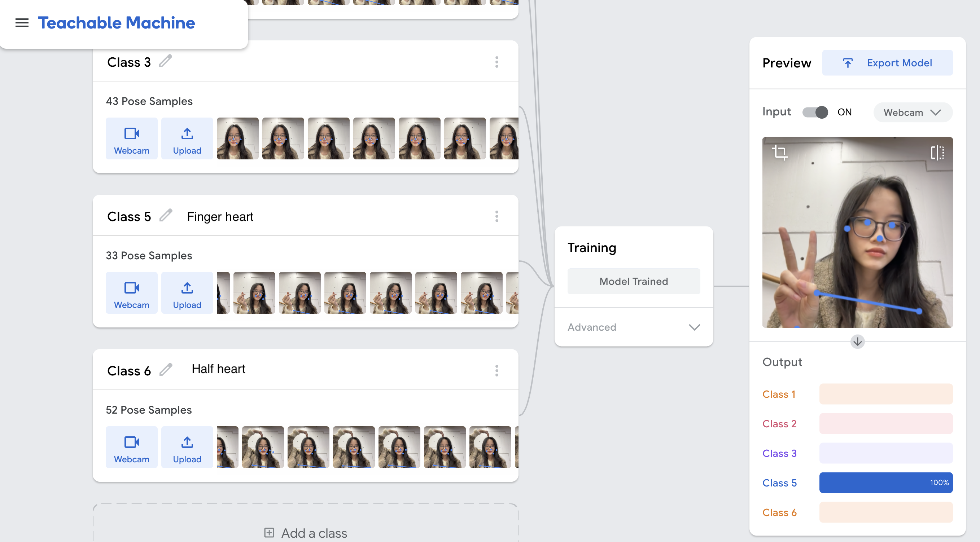Viewport: 980px width, 542px height.
Task: Click the Export Model button
Action: [887, 63]
